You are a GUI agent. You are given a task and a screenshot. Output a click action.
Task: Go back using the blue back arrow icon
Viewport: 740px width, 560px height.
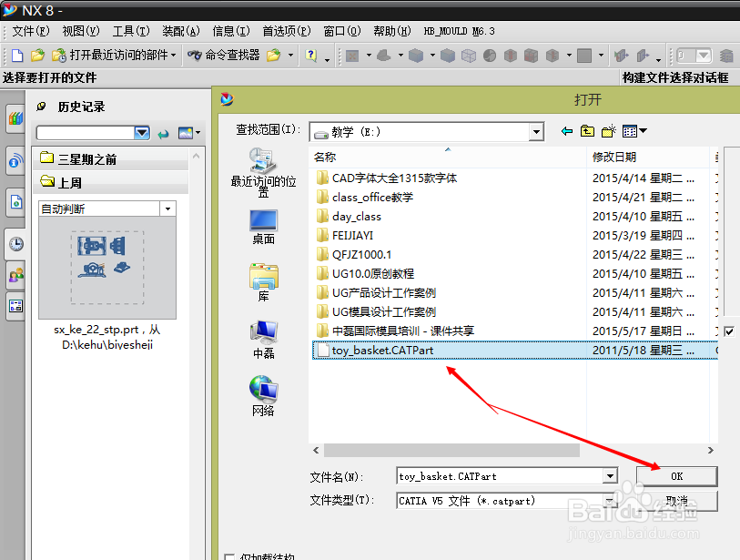click(566, 130)
